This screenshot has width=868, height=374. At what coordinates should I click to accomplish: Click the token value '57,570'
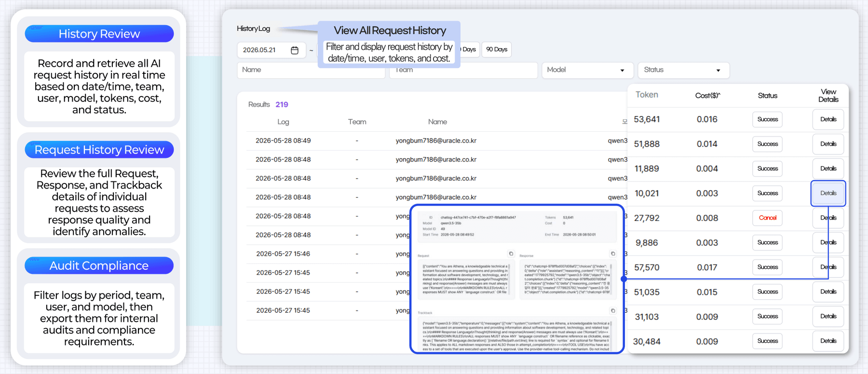pyautogui.click(x=647, y=267)
